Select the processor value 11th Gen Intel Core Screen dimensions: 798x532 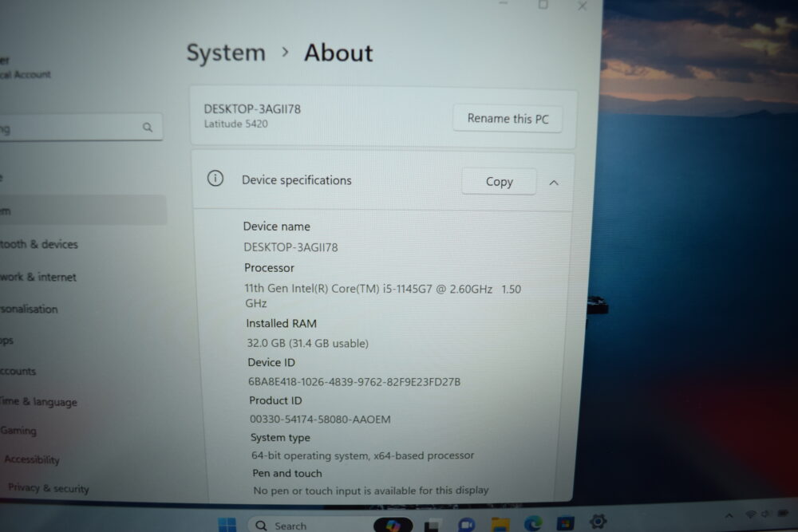(x=383, y=295)
